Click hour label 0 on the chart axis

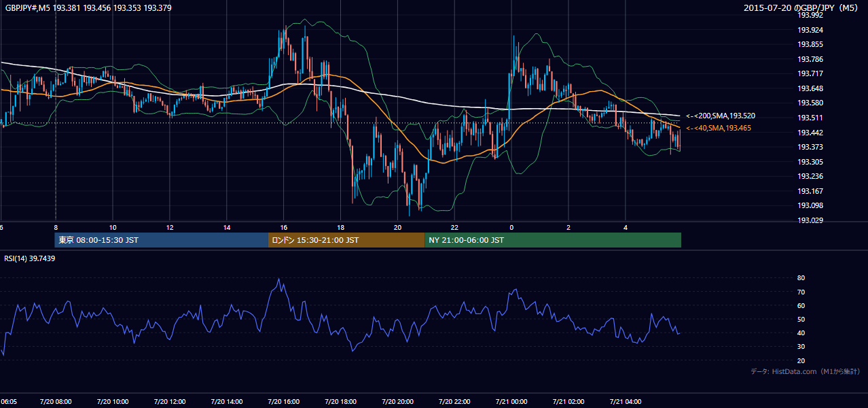(511, 227)
